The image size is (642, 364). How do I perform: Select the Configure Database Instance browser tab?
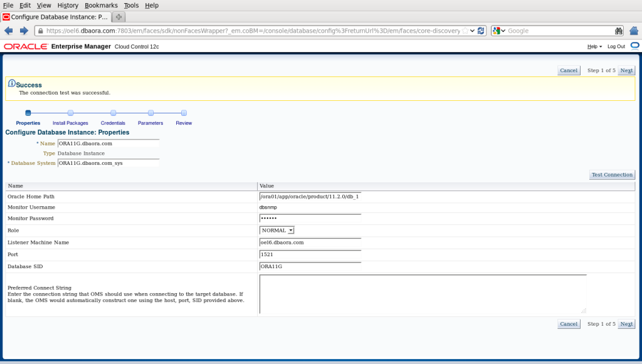click(x=56, y=17)
